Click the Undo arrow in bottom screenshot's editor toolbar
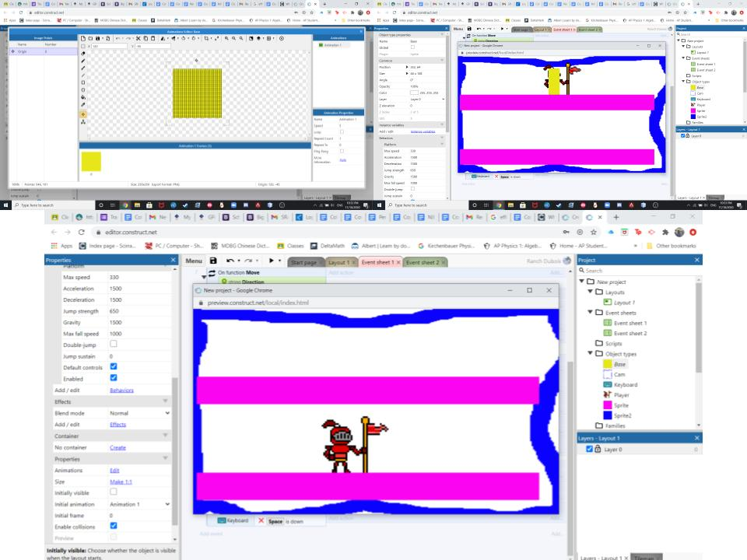 (230, 261)
